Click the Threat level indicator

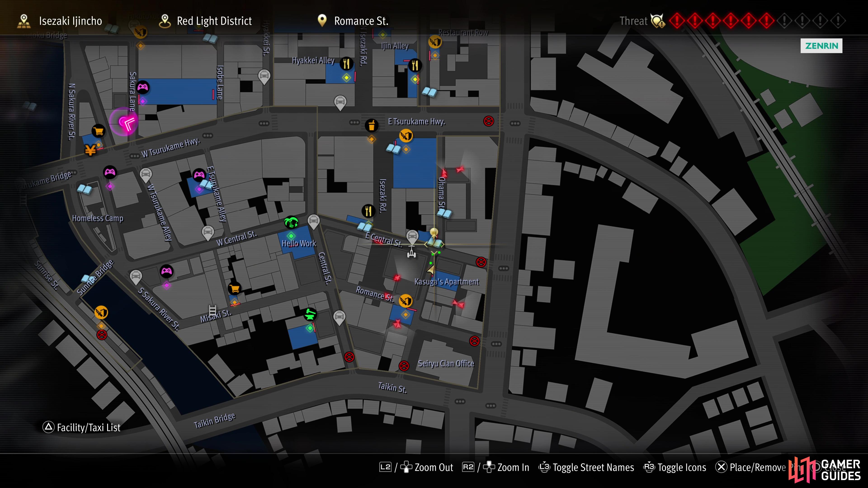coord(733,21)
